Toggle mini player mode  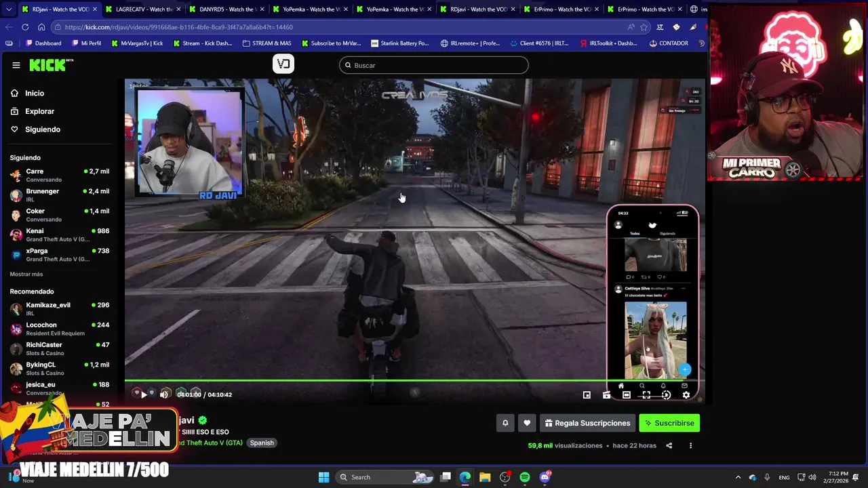(x=587, y=394)
